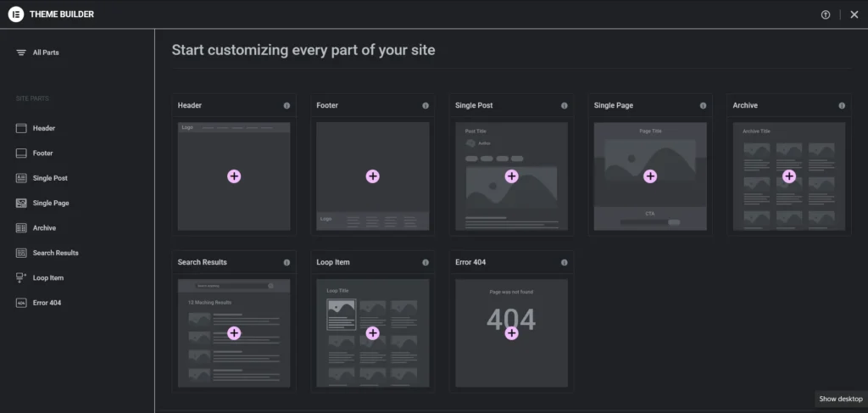Screen dimensions: 868x413
Task: Open the Loop Item label in the sidebar
Action: click(x=48, y=278)
